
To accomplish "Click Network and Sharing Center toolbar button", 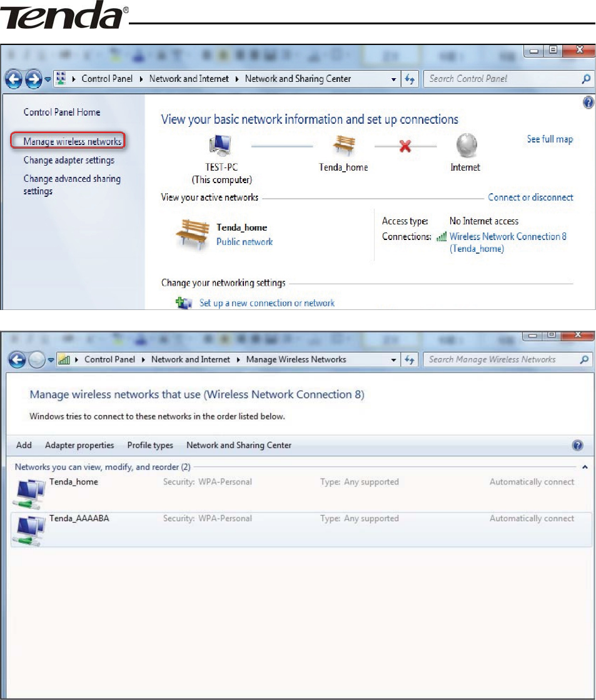I will pos(239,445).
